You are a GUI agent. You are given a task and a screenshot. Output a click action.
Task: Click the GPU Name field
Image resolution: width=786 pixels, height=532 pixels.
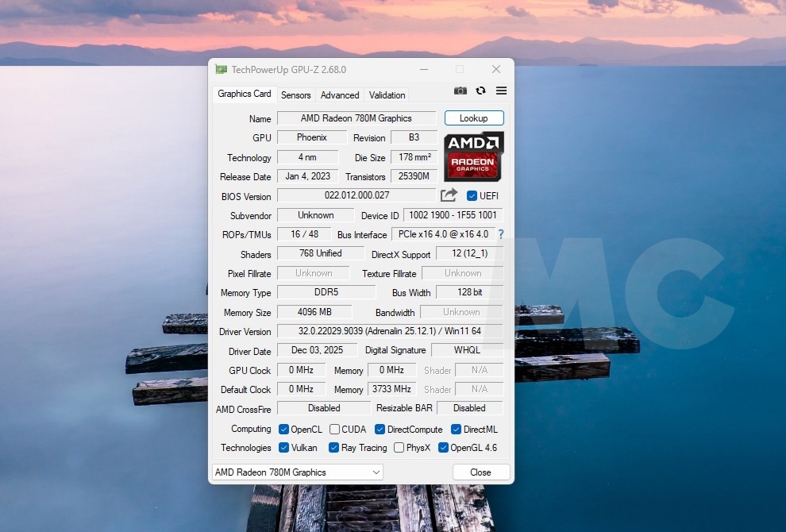[356, 118]
